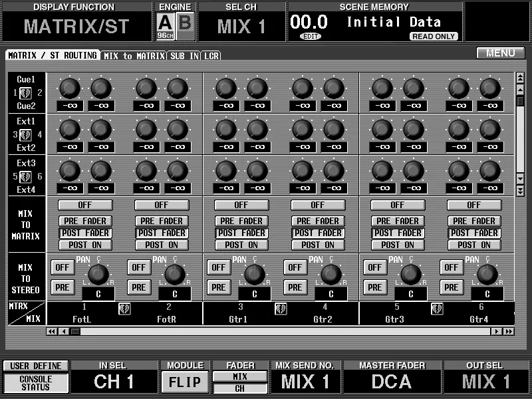Viewport: 532px width, 399px height.
Task: Turn on FotL's MIX TO MATRIX OFF button
Action: (85, 205)
